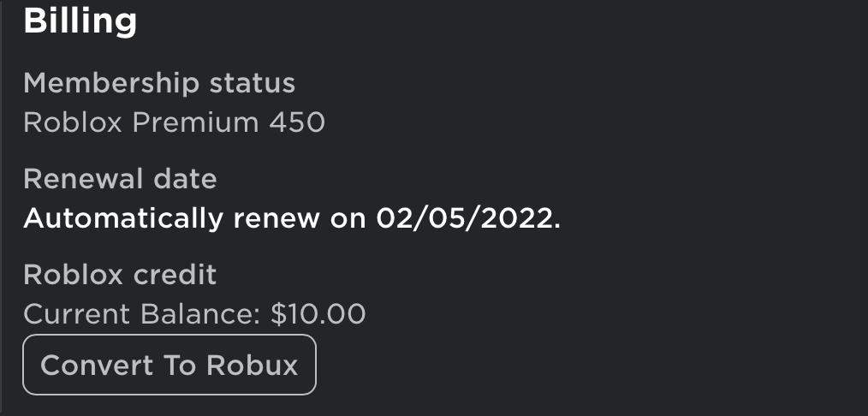This screenshot has height=416, width=868.
Task: Click the word Automatically in the renewal line
Action: [x=123, y=219]
